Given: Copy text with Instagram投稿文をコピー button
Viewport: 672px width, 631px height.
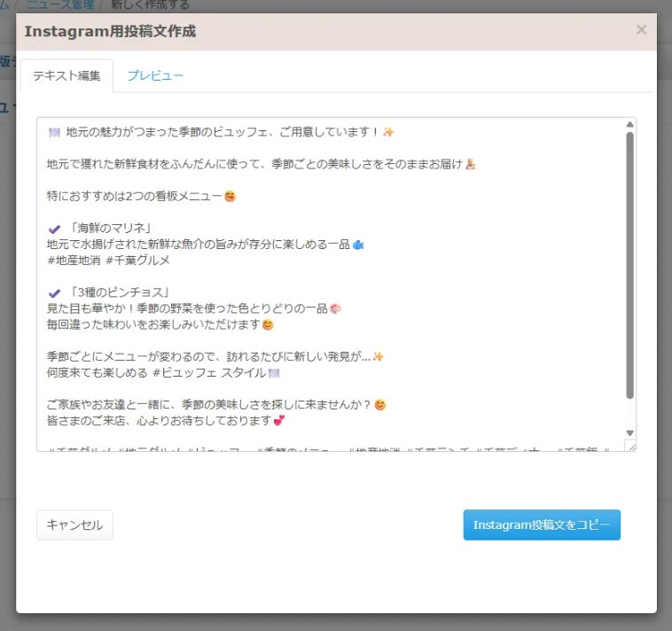Looking at the screenshot, I should 542,525.
